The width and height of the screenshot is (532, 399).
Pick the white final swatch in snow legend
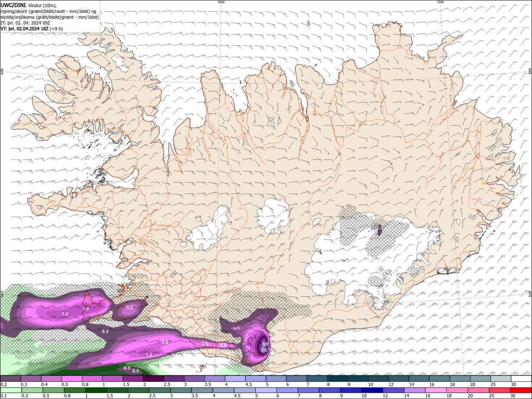click(x=522, y=379)
